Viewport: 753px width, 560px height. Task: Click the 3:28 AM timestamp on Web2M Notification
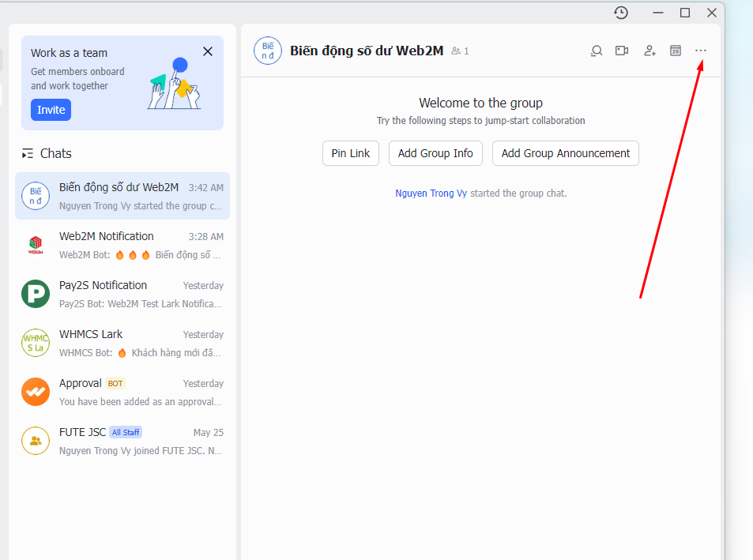(206, 237)
